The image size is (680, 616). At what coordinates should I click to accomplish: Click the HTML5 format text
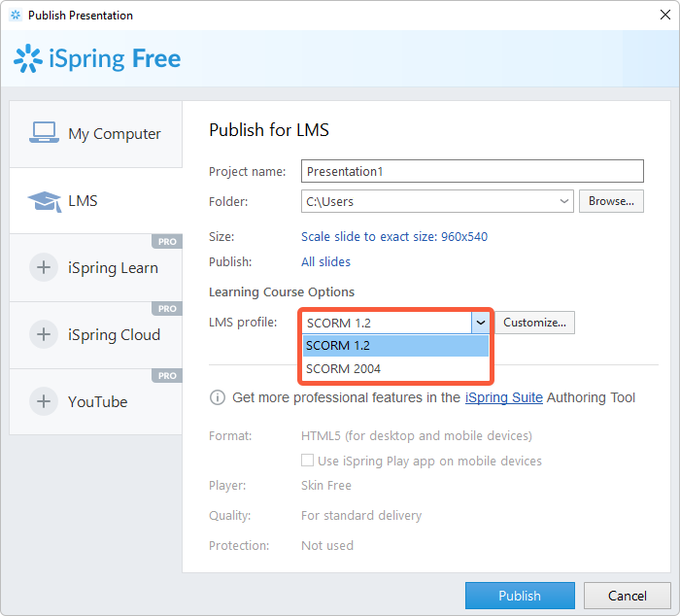[x=417, y=435]
